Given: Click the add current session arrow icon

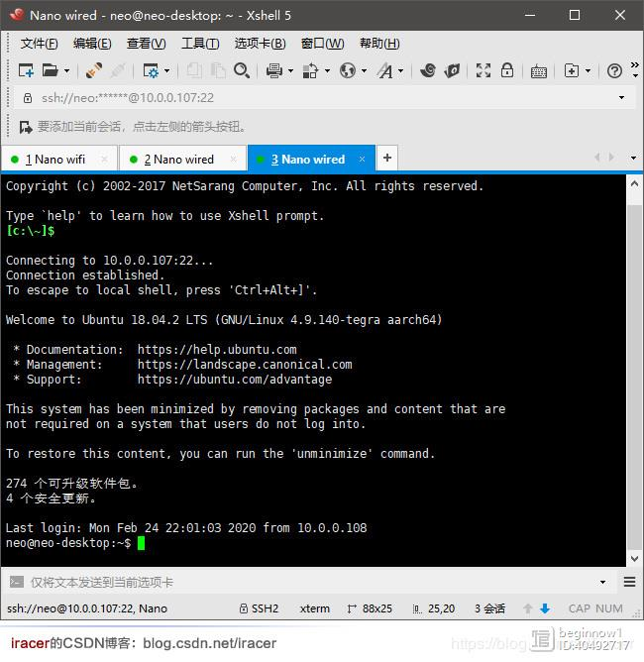Looking at the screenshot, I should point(26,127).
